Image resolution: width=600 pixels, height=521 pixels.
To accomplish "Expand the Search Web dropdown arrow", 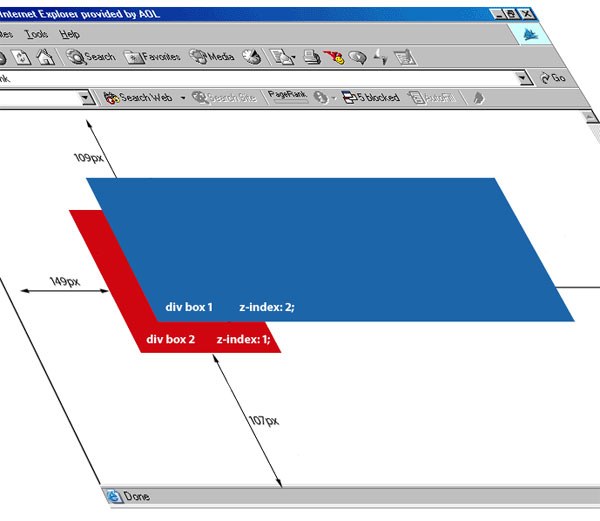I will coord(183,97).
